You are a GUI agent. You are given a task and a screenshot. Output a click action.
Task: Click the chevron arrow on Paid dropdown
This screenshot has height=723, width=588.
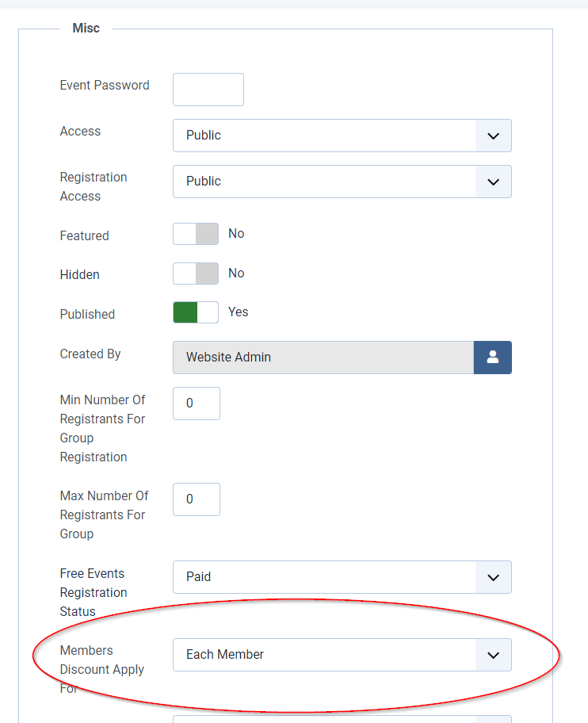coord(493,577)
